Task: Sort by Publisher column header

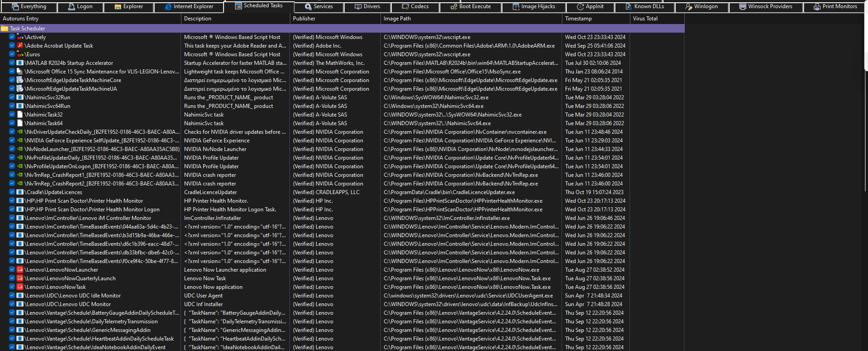Action: [336, 19]
